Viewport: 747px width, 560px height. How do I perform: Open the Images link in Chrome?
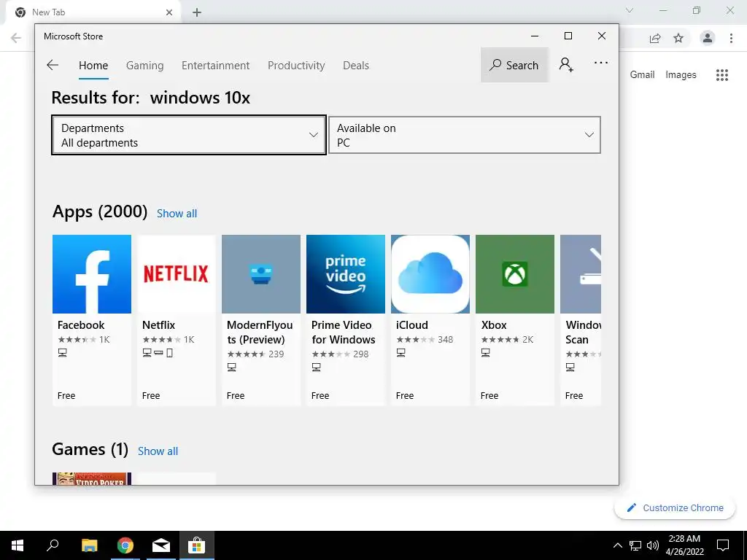tap(681, 75)
